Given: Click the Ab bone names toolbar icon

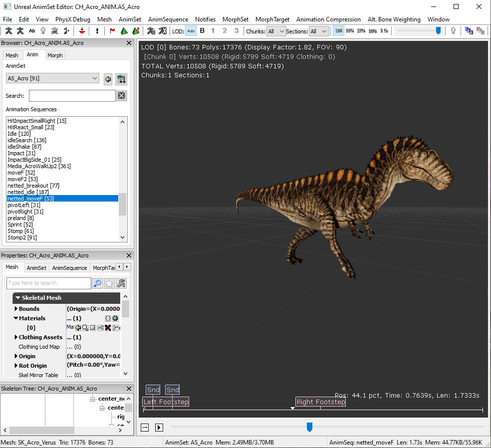Looking at the screenshot, I should click(x=32, y=31).
